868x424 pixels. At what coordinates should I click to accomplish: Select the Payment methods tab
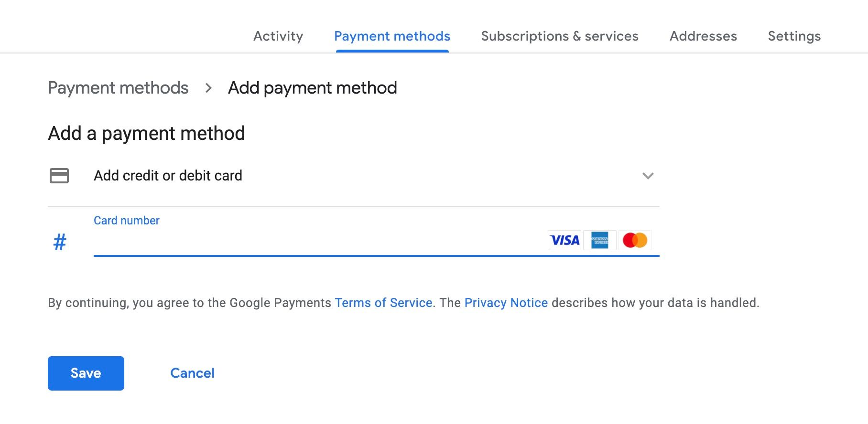point(392,36)
